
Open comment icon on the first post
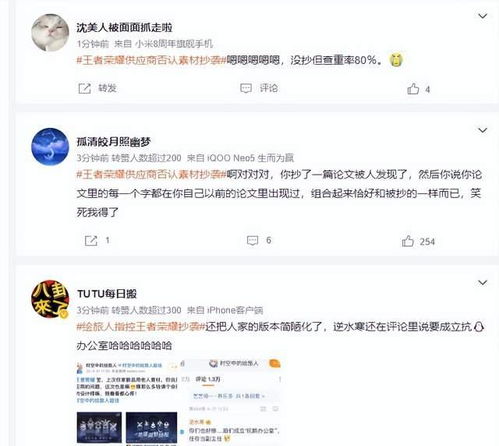click(x=246, y=88)
